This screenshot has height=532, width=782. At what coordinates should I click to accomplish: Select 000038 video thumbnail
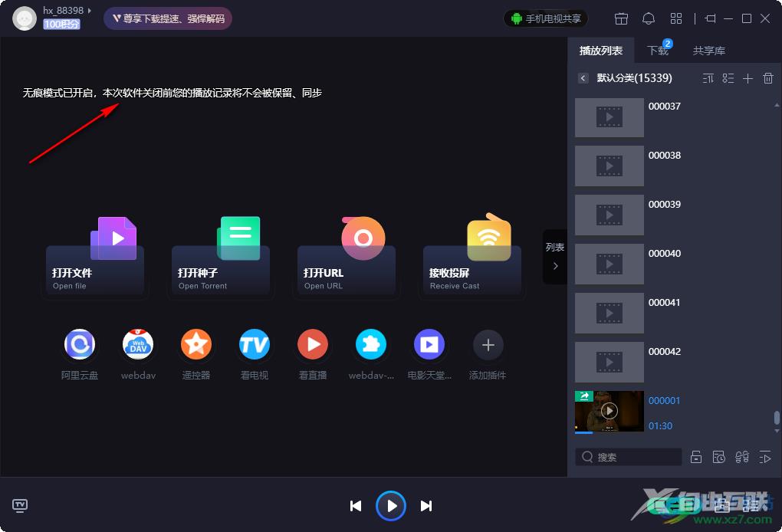click(x=609, y=166)
